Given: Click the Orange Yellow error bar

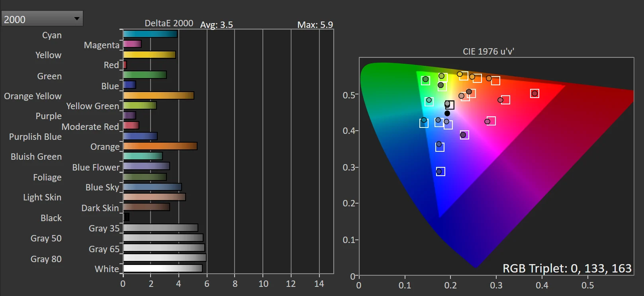Looking at the screenshot, I should pos(159,96).
